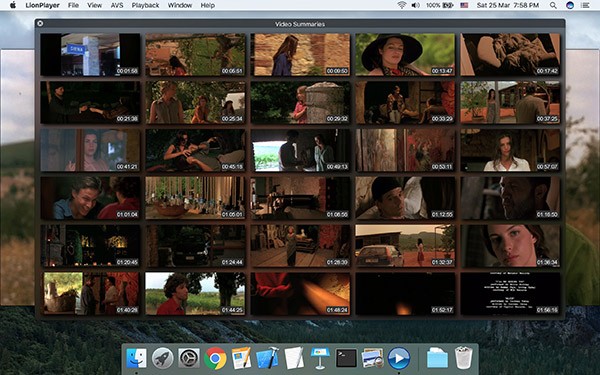Open the LionPlayer application menu

[42, 5]
